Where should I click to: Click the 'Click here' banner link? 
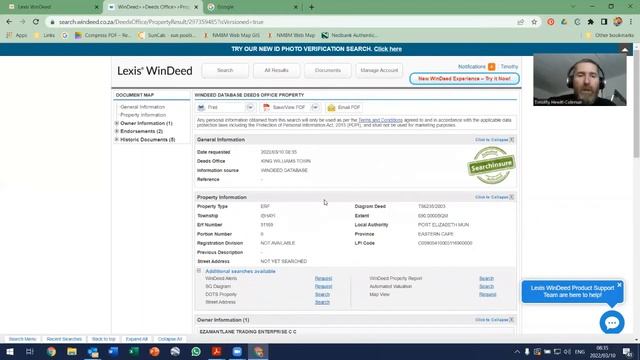pyautogui.click(x=388, y=49)
